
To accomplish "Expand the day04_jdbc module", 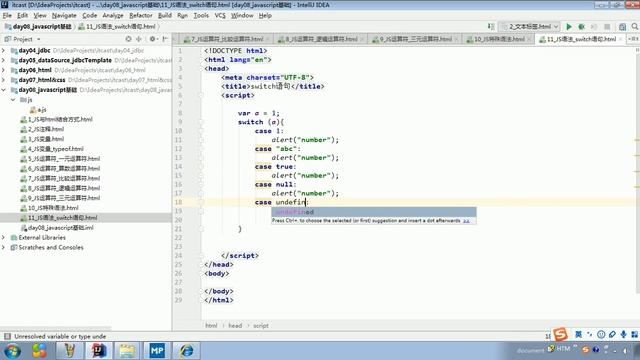I will [4, 51].
